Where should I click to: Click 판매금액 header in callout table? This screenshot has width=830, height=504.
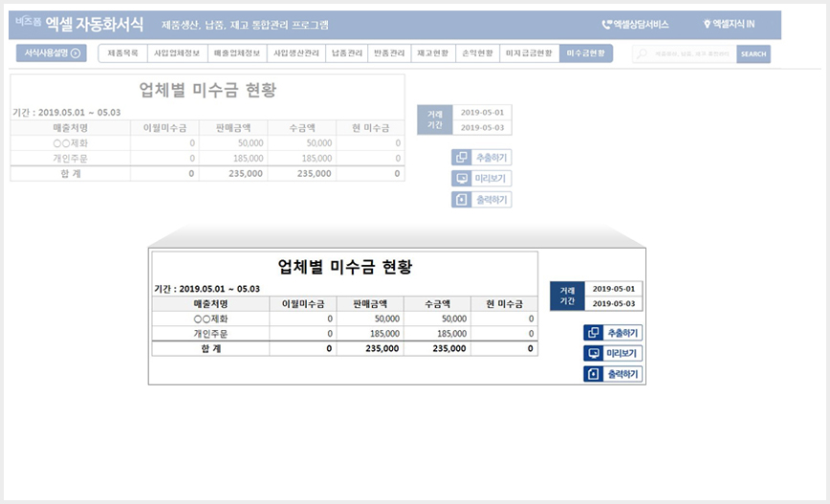coord(370,304)
